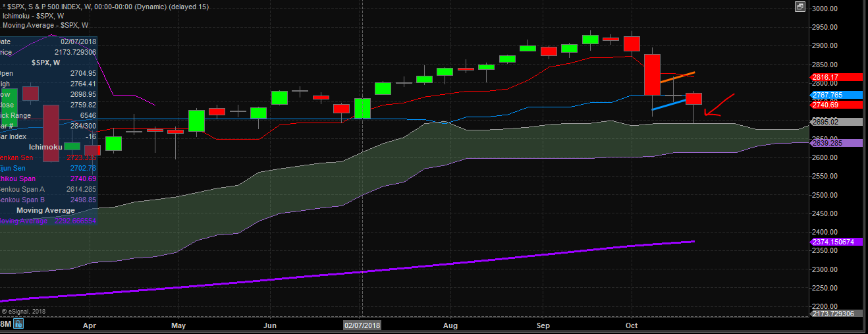868x334 pixels.
Task: Click the bar number value 284/300
Action: tap(82, 126)
